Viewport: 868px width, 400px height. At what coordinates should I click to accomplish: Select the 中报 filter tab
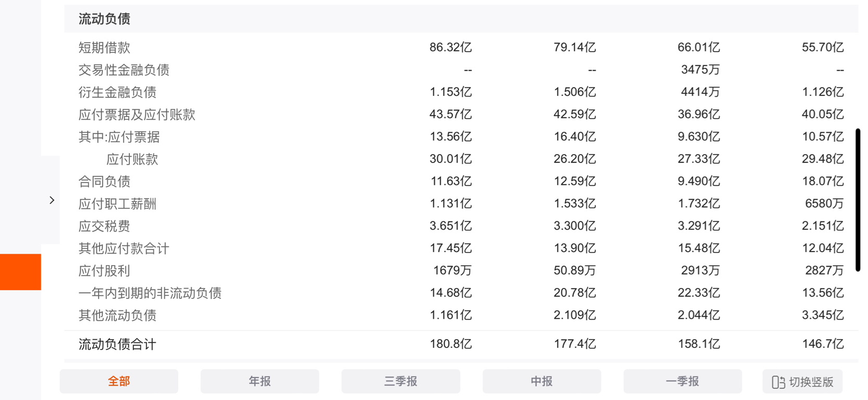coord(542,381)
